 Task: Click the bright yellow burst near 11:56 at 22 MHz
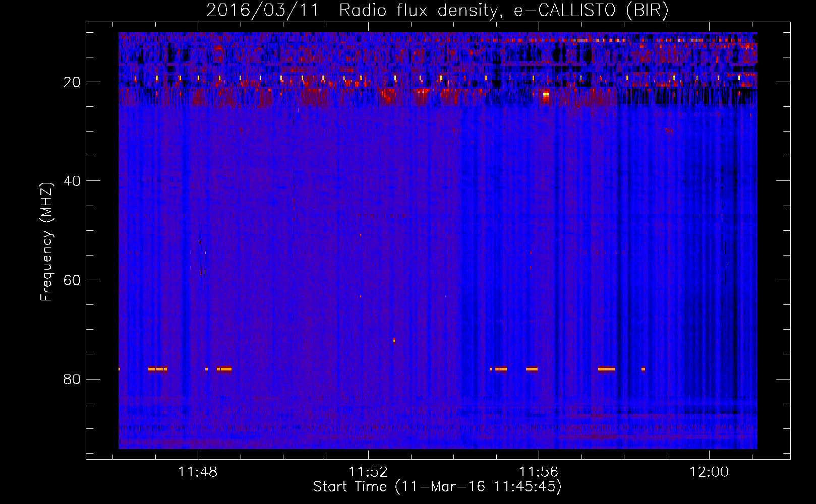(546, 94)
